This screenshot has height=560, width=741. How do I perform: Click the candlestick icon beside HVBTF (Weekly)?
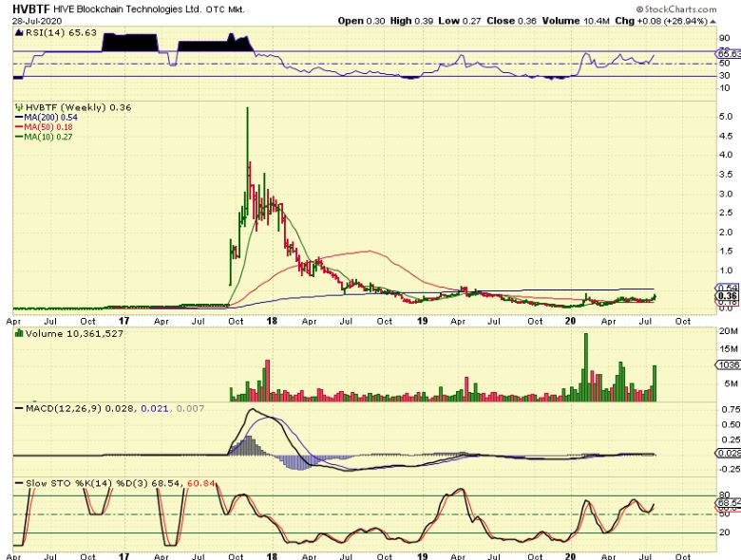19,107
